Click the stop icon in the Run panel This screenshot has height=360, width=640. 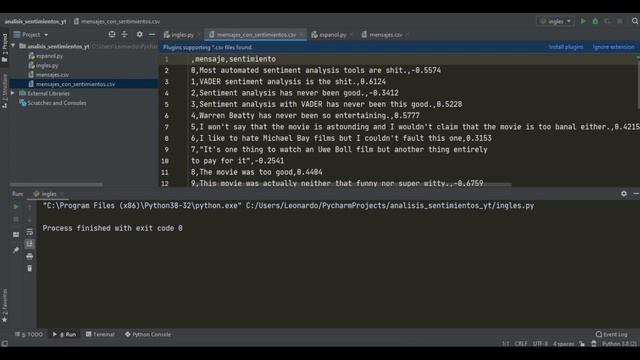click(16, 220)
